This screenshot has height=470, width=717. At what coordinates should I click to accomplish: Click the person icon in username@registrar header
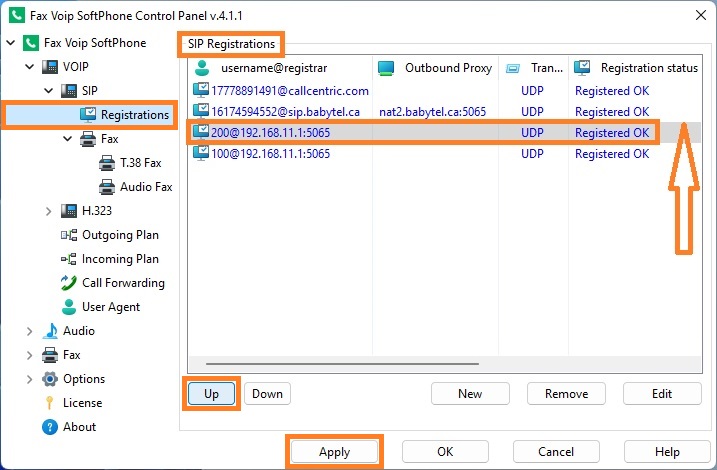tap(202, 68)
